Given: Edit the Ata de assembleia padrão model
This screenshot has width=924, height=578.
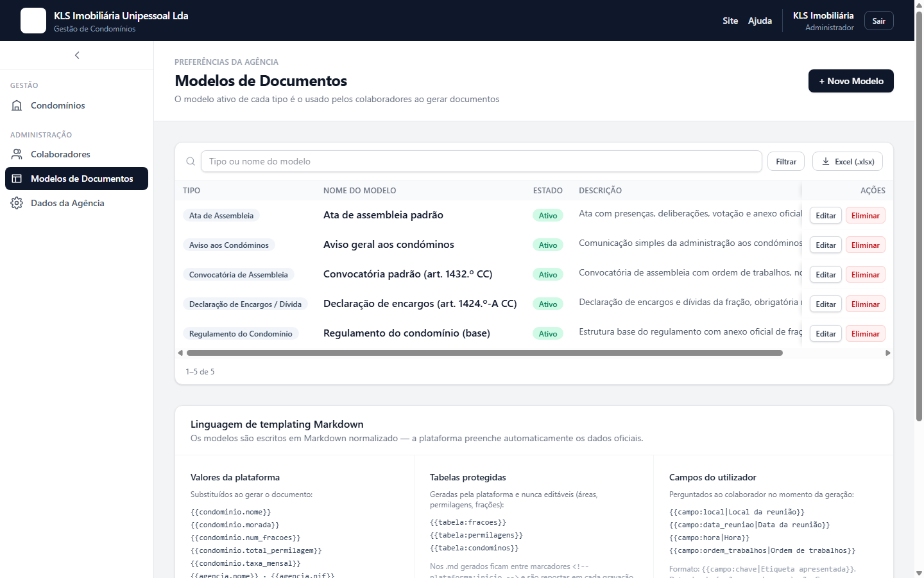Looking at the screenshot, I should [x=826, y=216].
